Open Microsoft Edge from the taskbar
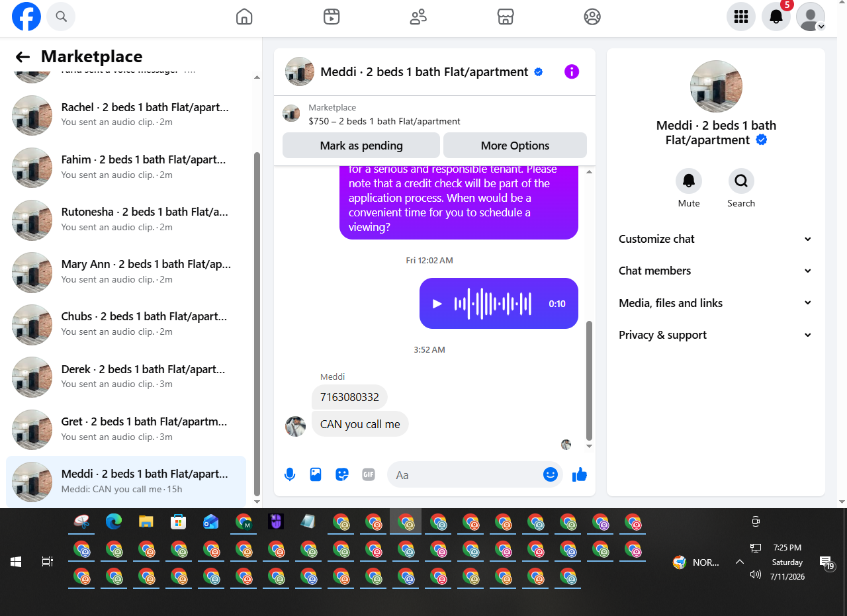Image resolution: width=847 pixels, height=616 pixels. [x=114, y=522]
